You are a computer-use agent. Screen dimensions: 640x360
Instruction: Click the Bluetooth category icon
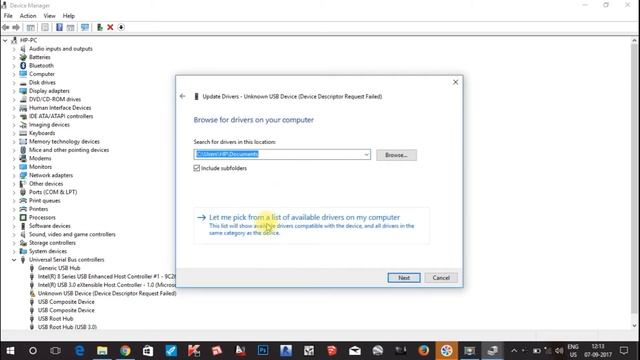23,66
